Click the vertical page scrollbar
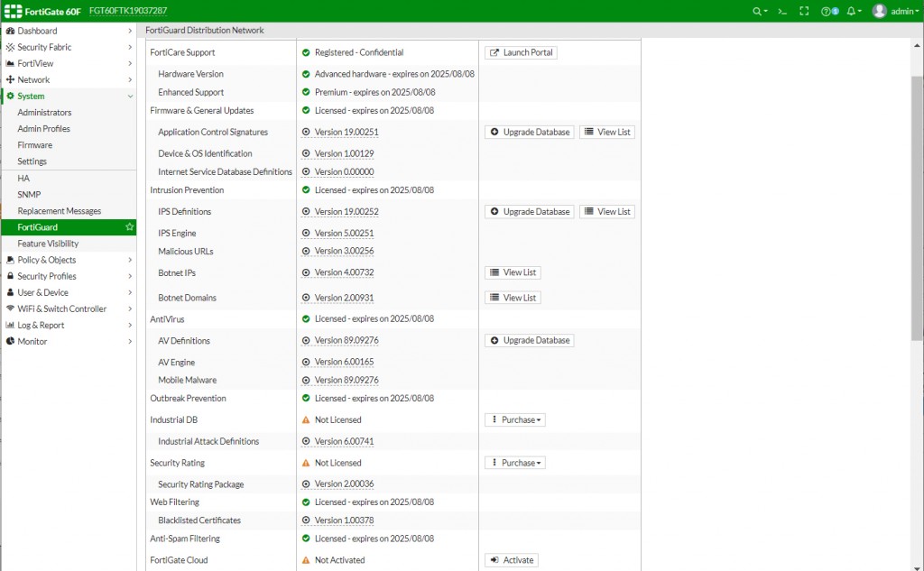The image size is (924, 571). (x=917, y=207)
